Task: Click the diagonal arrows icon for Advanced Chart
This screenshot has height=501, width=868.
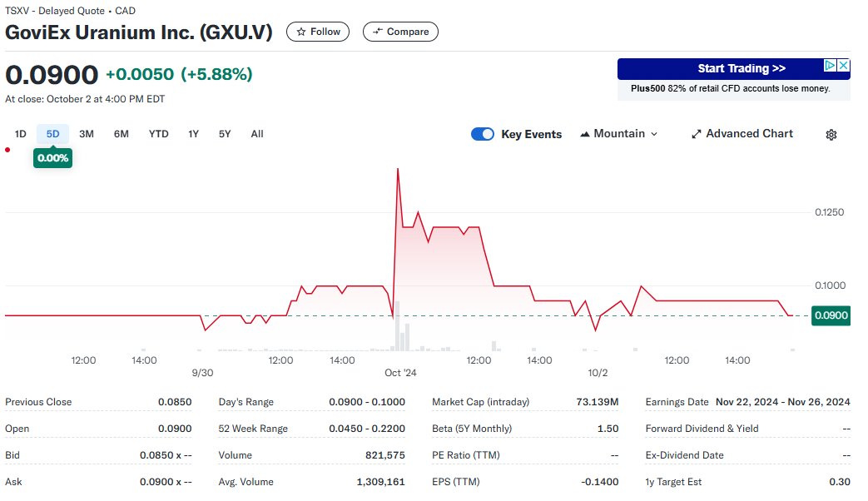Action: pyautogui.click(x=697, y=133)
